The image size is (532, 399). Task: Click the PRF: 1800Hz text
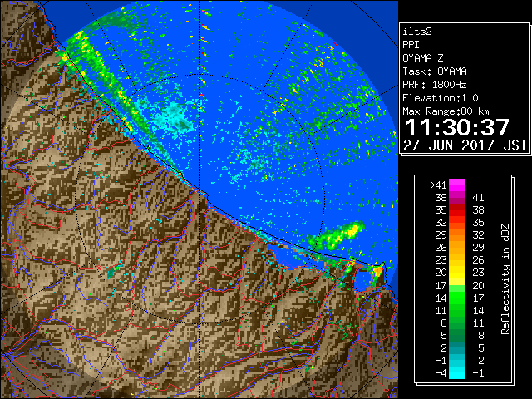[435, 85]
